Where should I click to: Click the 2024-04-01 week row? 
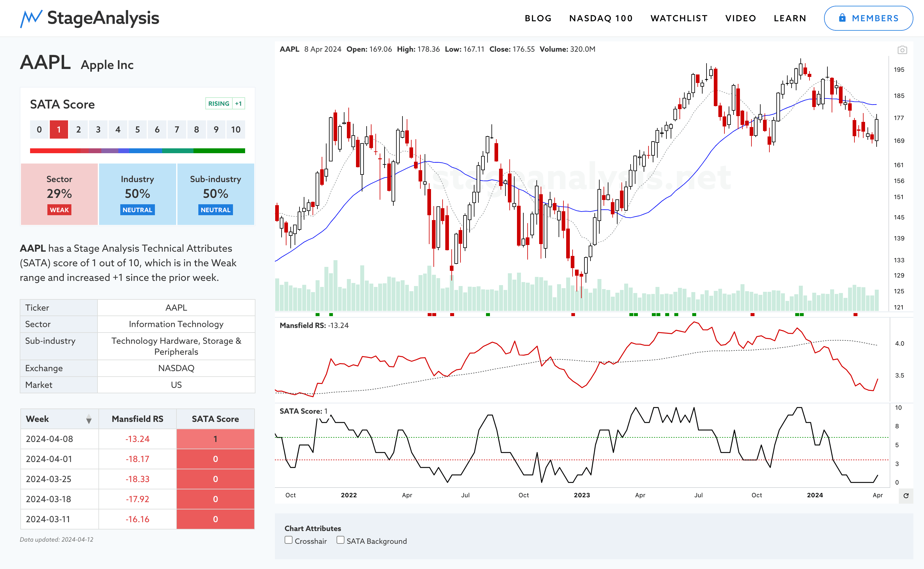point(138,459)
